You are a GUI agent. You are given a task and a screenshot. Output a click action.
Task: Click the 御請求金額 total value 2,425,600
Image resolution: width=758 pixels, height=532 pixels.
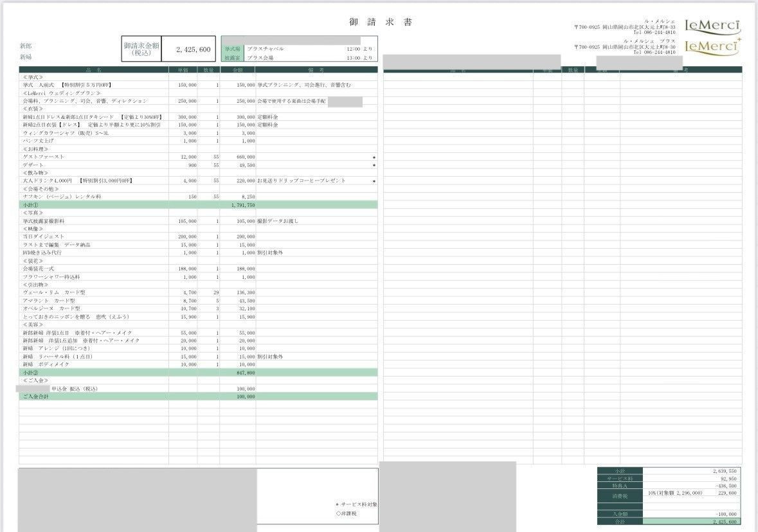(x=194, y=49)
